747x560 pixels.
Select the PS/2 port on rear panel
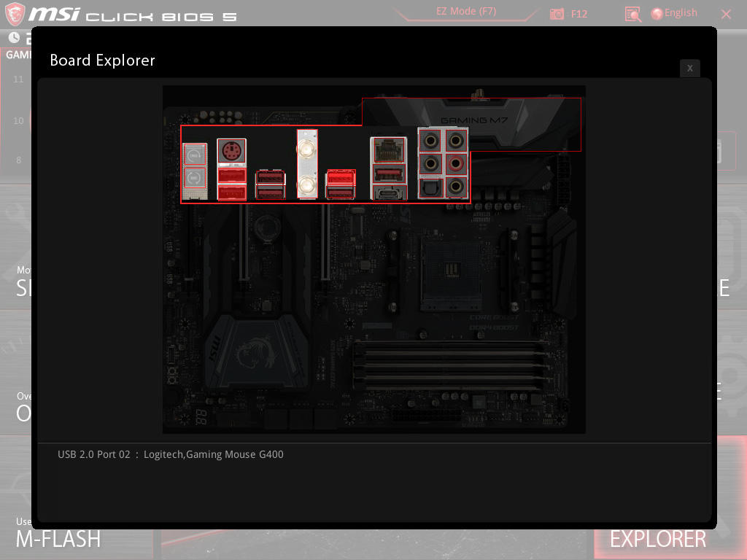click(x=231, y=152)
